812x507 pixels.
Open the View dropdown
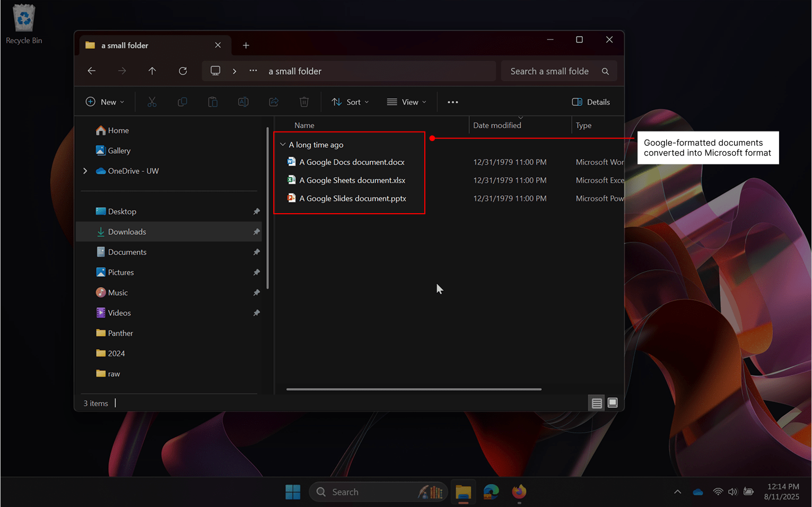(x=406, y=101)
